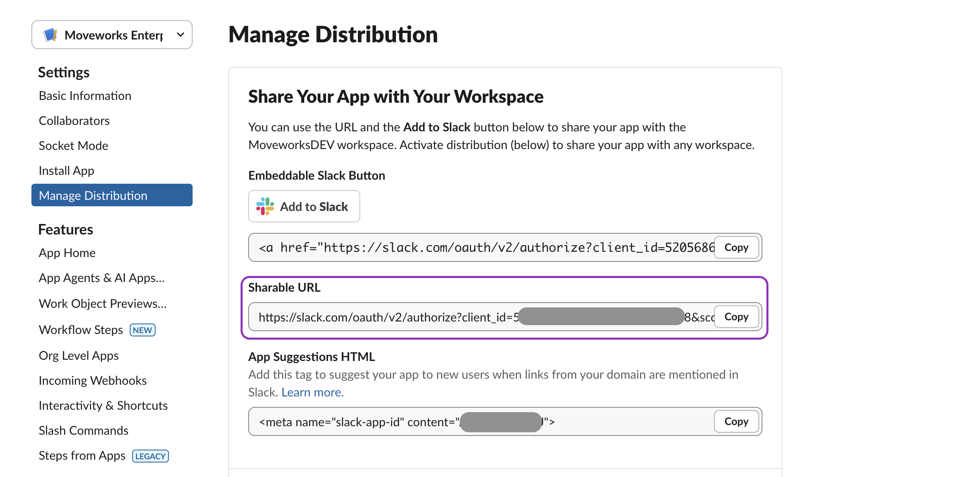Go to Work Object Previews

pos(102,304)
